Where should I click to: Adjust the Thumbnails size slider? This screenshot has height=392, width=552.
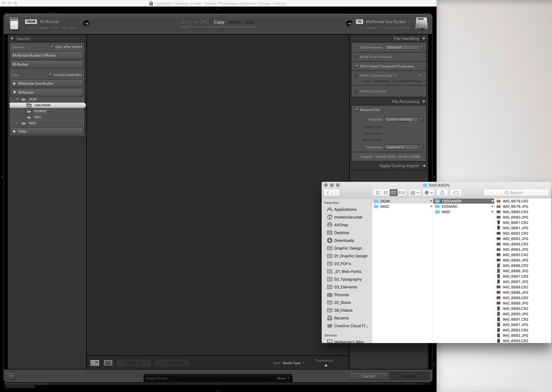click(326, 365)
